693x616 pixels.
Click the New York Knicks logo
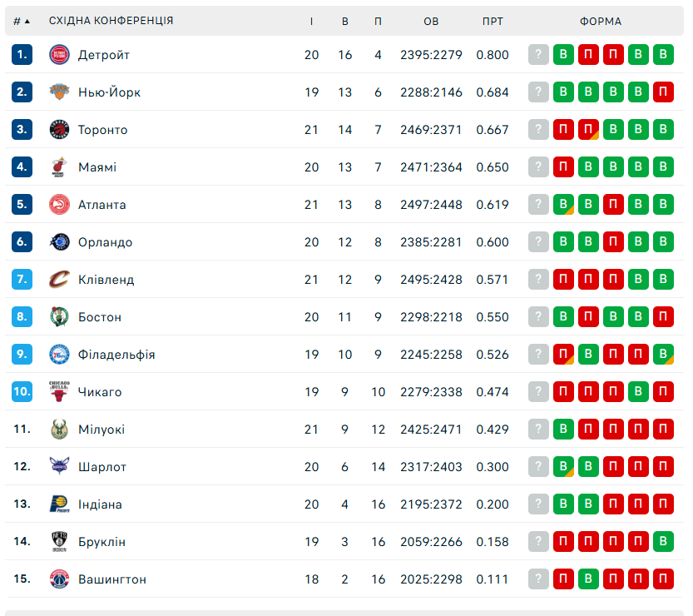(x=59, y=92)
